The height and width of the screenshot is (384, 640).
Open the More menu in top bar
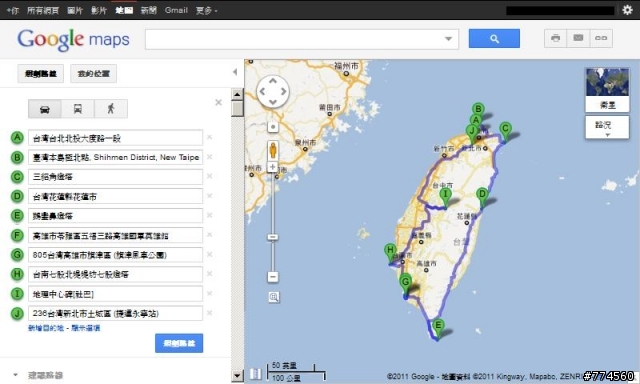(206, 10)
